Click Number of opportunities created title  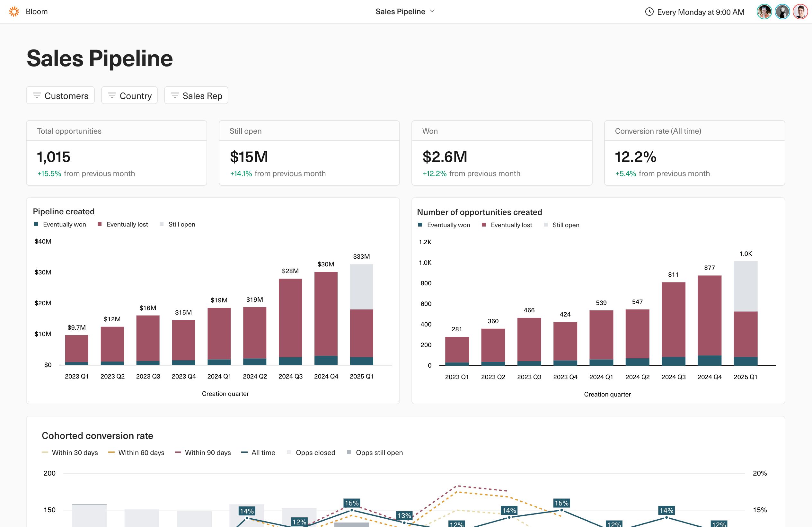tap(479, 212)
